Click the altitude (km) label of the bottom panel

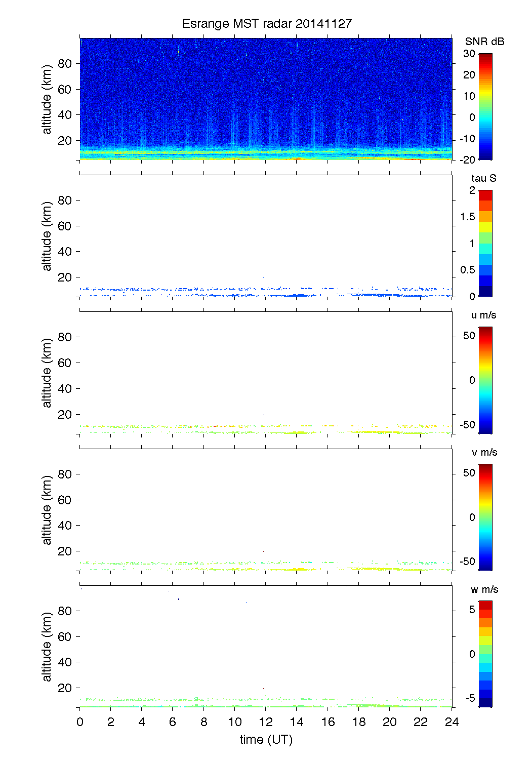tap(47, 647)
